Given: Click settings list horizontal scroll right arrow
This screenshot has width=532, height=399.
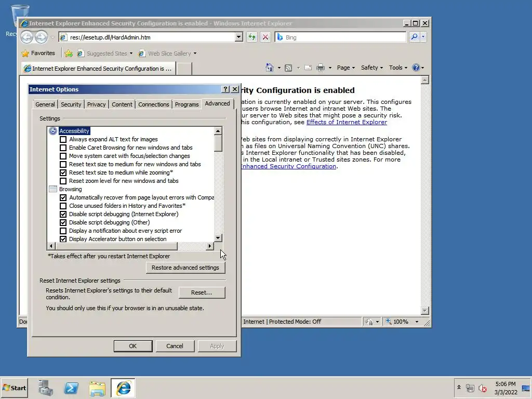Looking at the screenshot, I should point(210,246).
